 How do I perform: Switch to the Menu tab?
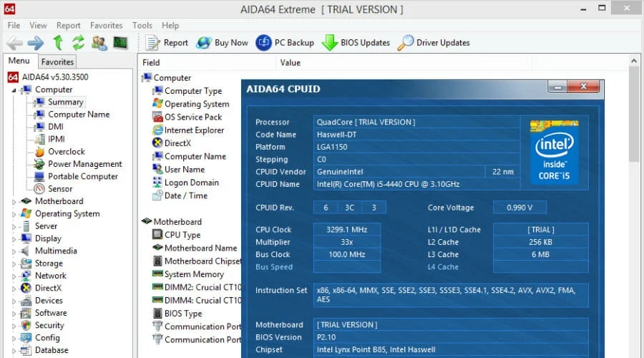[x=19, y=61]
